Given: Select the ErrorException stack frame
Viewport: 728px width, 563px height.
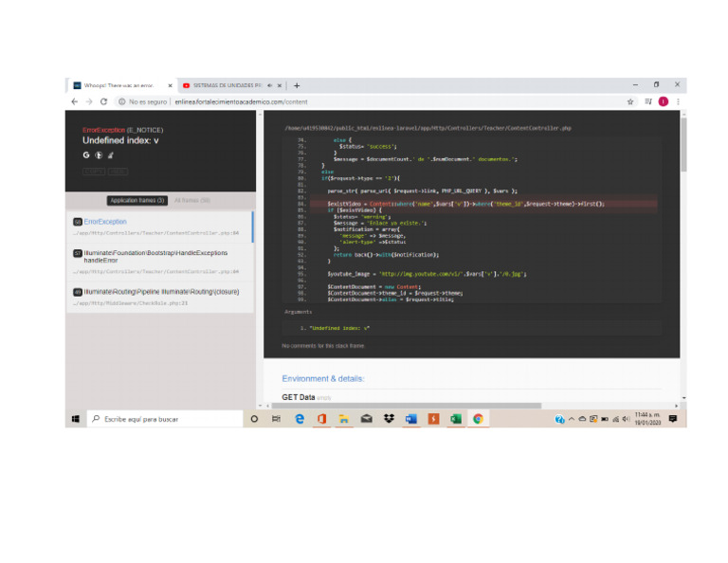Looking at the screenshot, I should coord(157,226).
